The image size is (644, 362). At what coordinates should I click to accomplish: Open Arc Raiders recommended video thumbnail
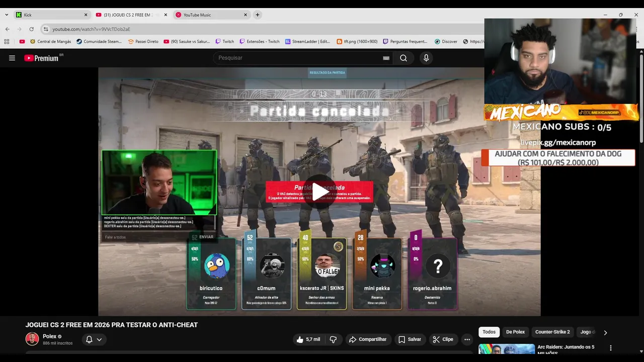506,349
